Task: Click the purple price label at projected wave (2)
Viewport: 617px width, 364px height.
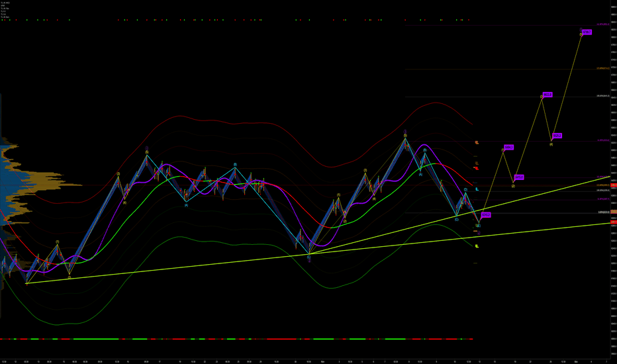Action: (519, 177)
